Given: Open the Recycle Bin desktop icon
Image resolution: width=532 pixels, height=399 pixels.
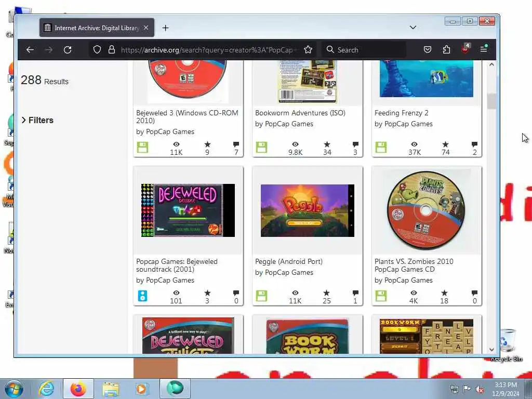Looking at the screenshot, I should coord(507,345).
